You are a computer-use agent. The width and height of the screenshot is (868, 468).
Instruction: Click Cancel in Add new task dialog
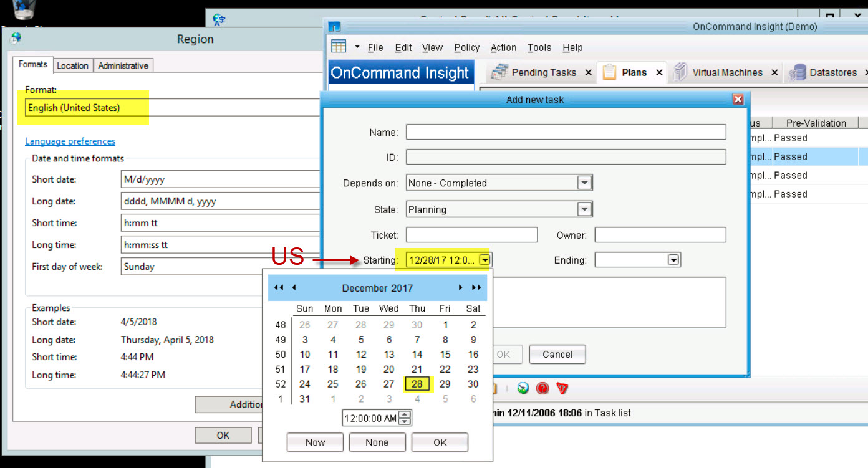click(557, 355)
